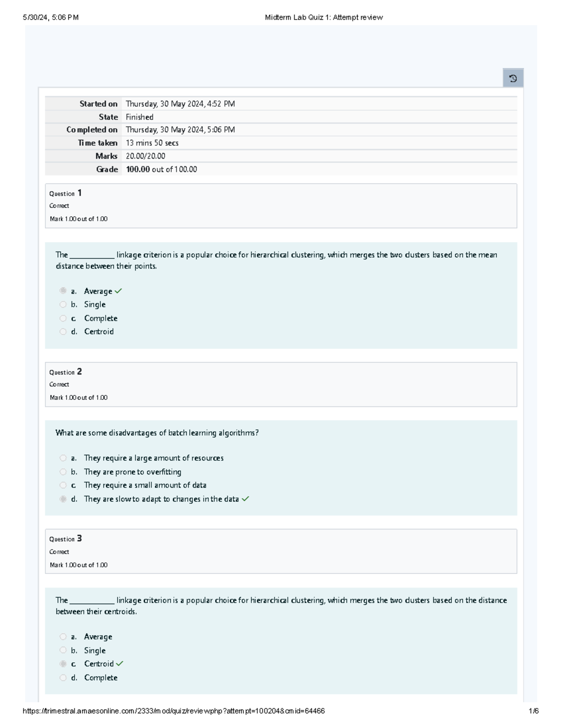The width and height of the screenshot is (563, 728).
Task: Choose the Single option in Question 1
Action: pyautogui.click(x=63, y=305)
